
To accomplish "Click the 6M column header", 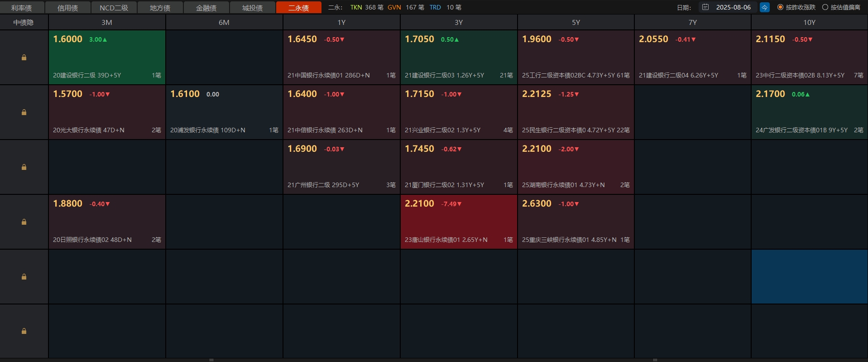I will pos(224,22).
